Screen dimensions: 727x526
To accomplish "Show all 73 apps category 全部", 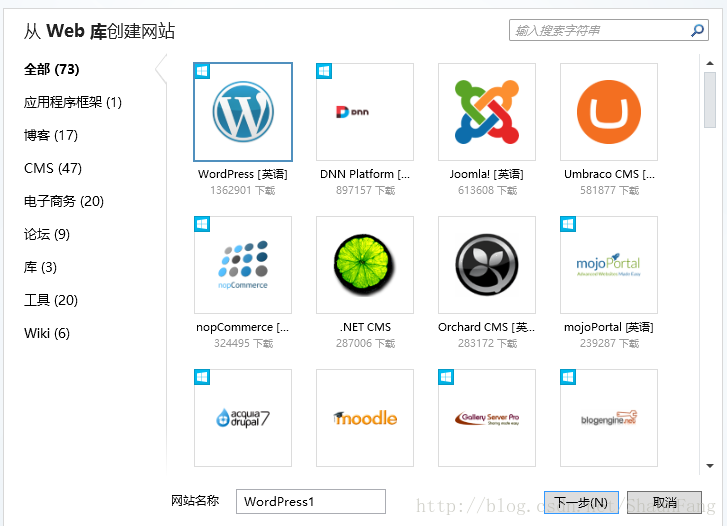I will pos(51,70).
